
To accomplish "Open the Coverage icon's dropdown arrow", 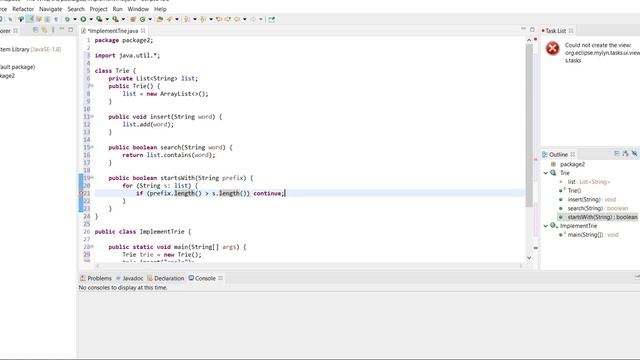I will point(107,19).
